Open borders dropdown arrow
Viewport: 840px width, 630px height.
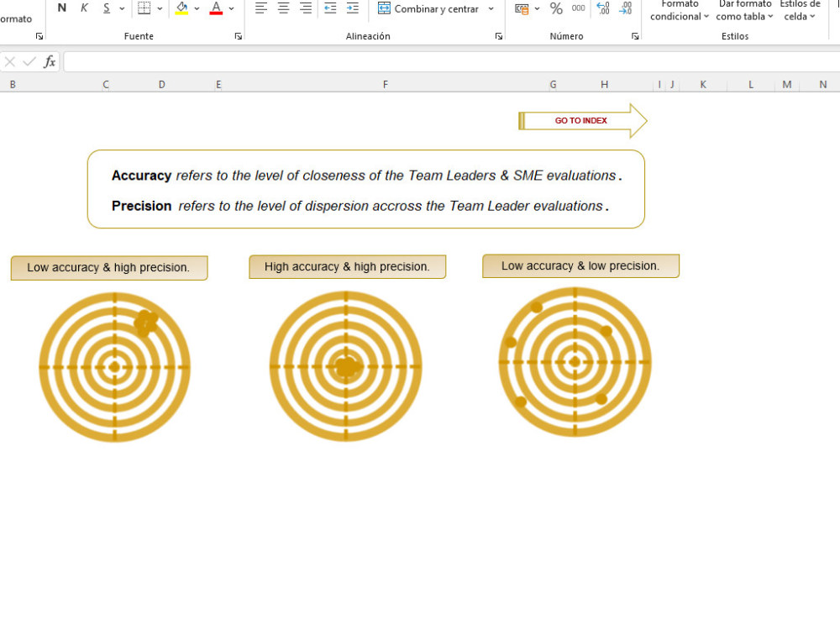pos(160,8)
